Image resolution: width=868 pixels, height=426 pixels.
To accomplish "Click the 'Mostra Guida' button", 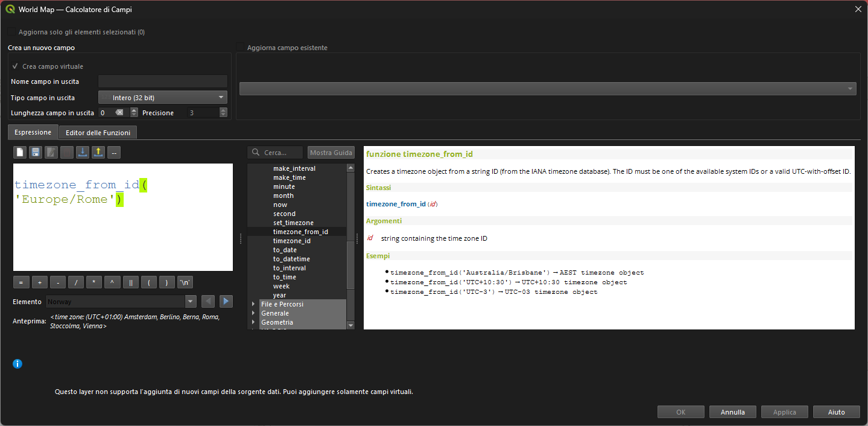I will point(331,153).
